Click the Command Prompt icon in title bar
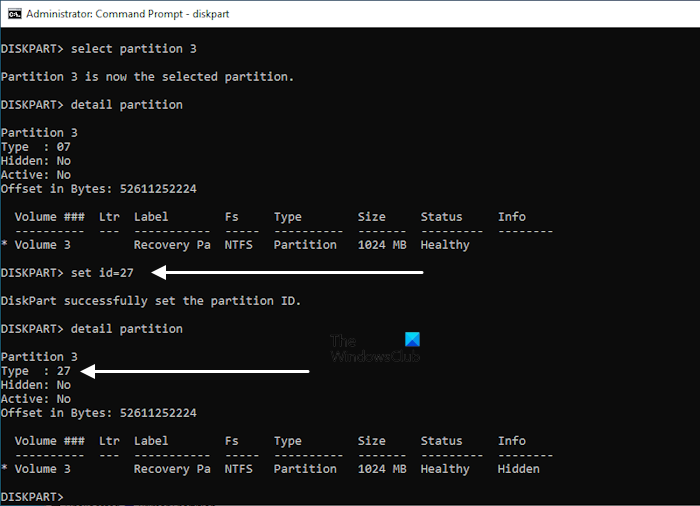The width and height of the screenshot is (700, 506). (x=15, y=14)
